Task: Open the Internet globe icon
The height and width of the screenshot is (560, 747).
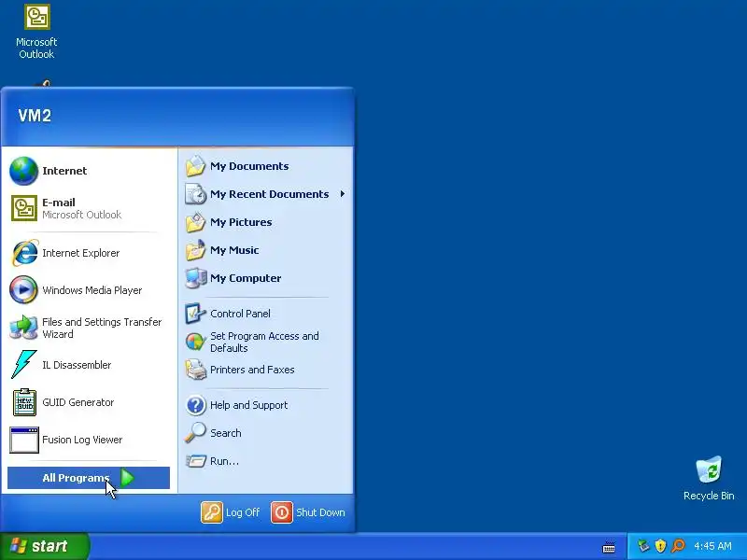Action: click(x=23, y=171)
